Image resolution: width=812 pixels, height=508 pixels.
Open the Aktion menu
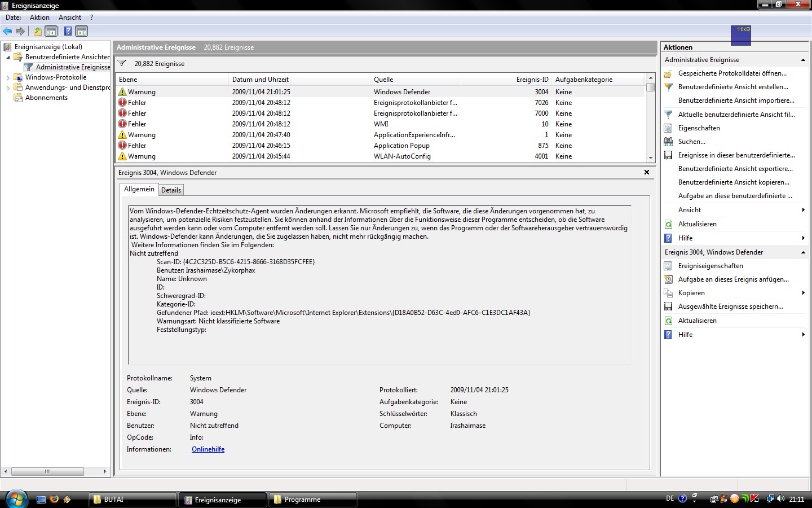39,17
